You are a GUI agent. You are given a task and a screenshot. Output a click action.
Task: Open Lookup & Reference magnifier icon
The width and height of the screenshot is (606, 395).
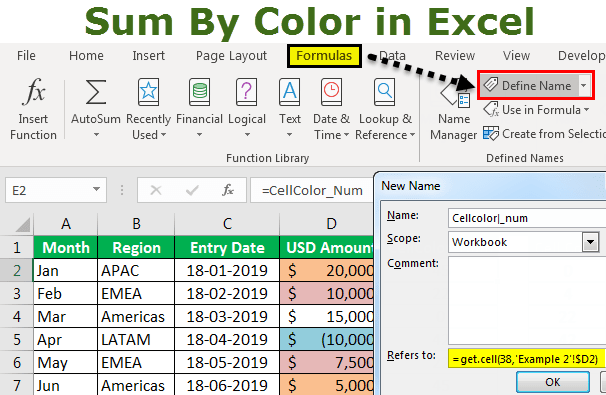[x=385, y=92]
